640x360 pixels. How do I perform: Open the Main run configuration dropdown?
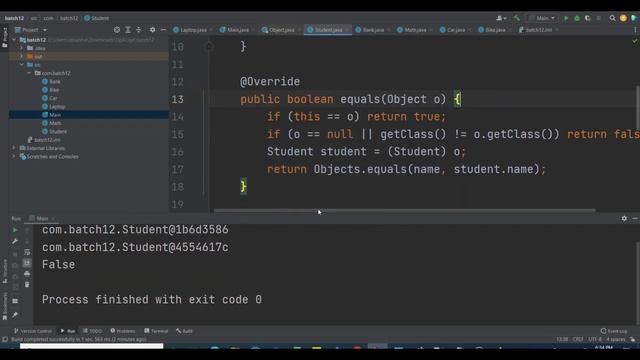[542, 18]
